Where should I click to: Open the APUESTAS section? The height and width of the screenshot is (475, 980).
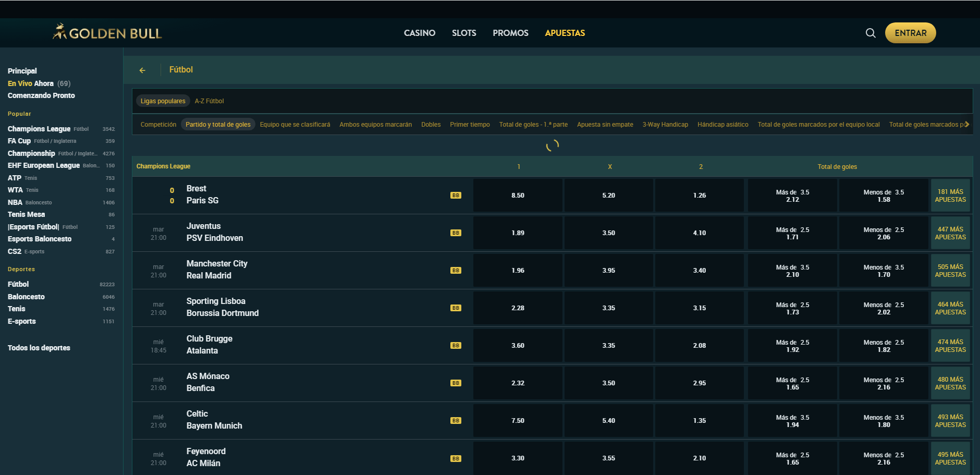click(565, 33)
